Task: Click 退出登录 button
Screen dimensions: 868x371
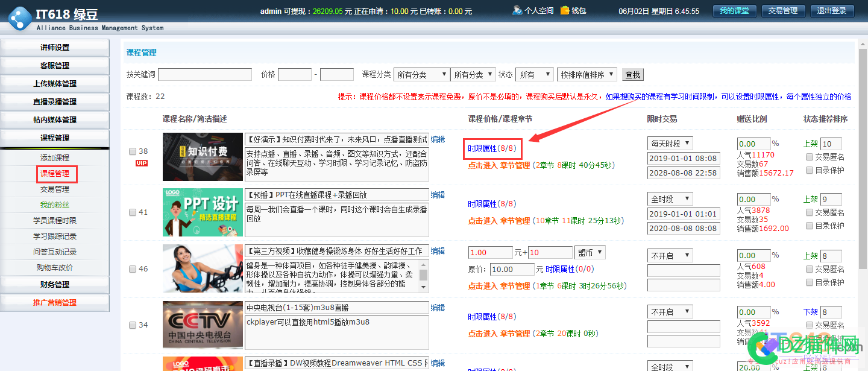Action: [x=831, y=11]
